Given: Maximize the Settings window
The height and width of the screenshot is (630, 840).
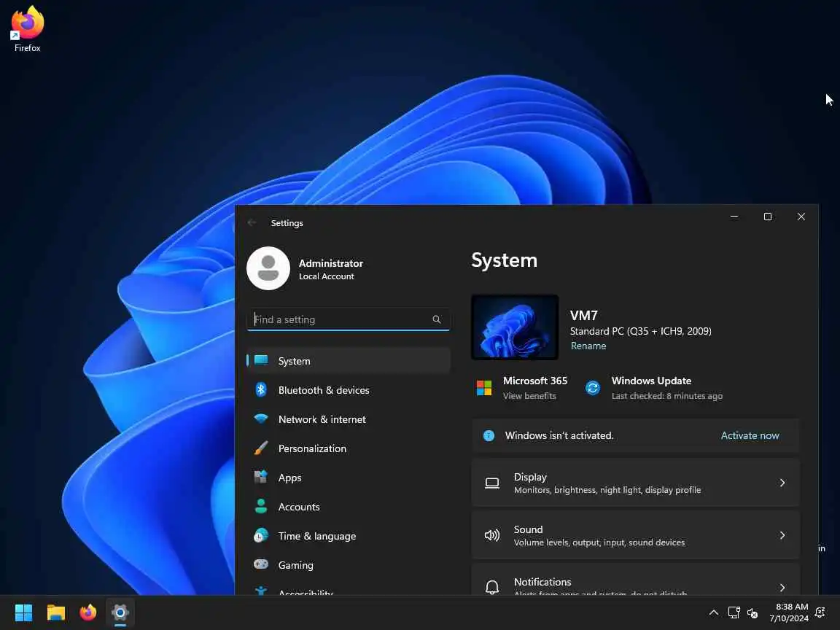Looking at the screenshot, I should point(768,217).
